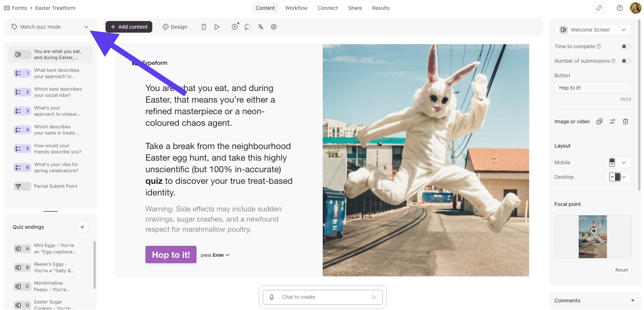Click the focal point marker on thumbnail
Viewport: 644px width, 310px height.
pos(594,231)
